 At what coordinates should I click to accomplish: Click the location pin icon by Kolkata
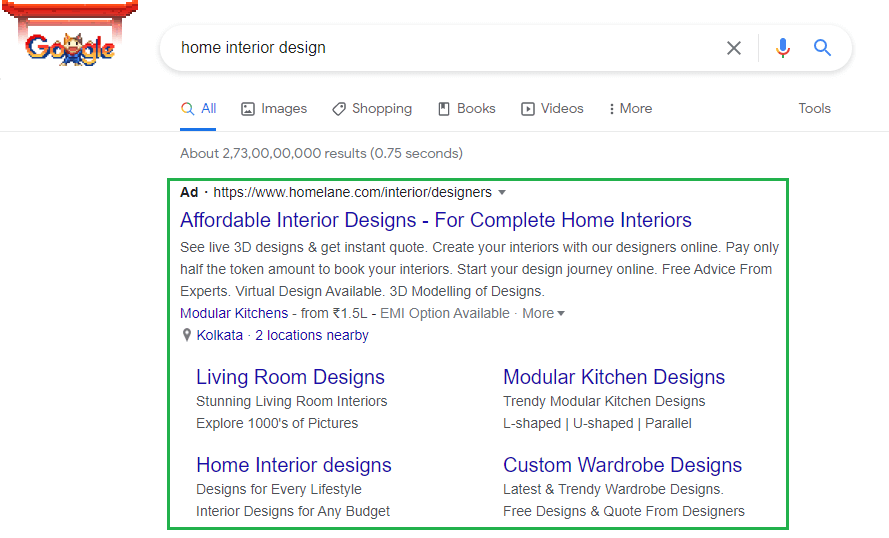tap(187, 336)
